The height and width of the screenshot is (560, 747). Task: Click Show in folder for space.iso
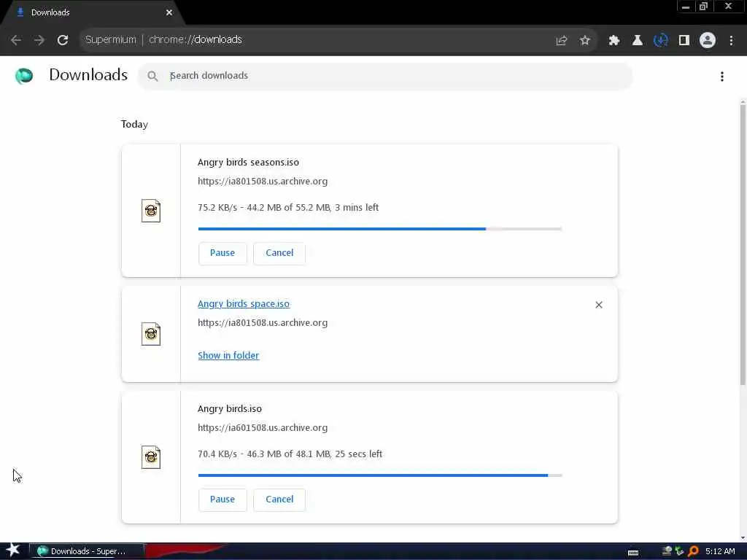click(x=228, y=355)
